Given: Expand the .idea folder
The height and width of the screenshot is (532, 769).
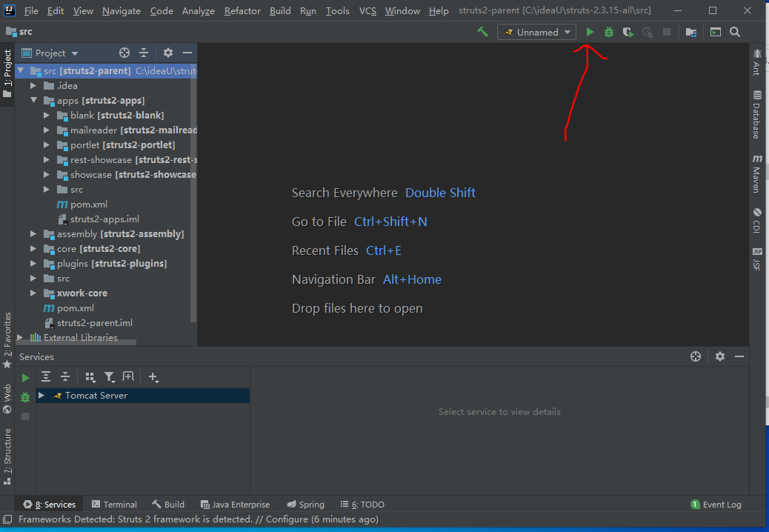Looking at the screenshot, I should pyautogui.click(x=33, y=85).
